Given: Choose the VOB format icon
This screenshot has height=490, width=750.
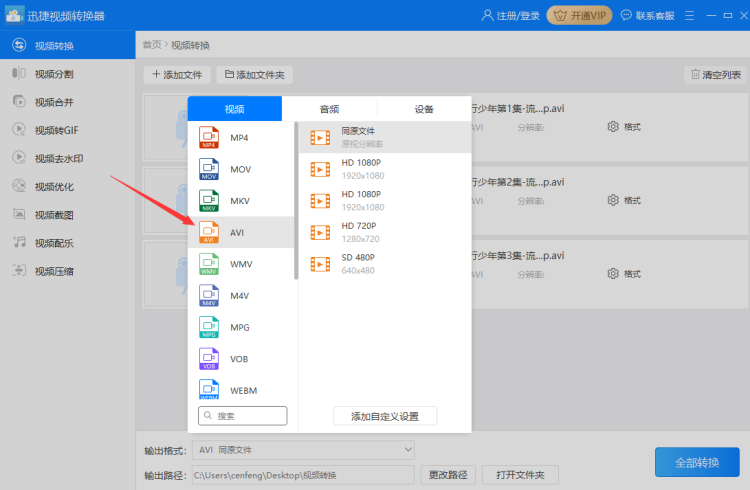Looking at the screenshot, I should pyautogui.click(x=209, y=358).
